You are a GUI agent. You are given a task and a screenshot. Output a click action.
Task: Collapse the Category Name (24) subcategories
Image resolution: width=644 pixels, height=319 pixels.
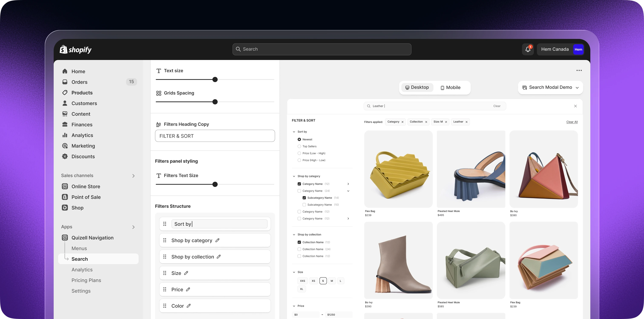(x=348, y=191)
